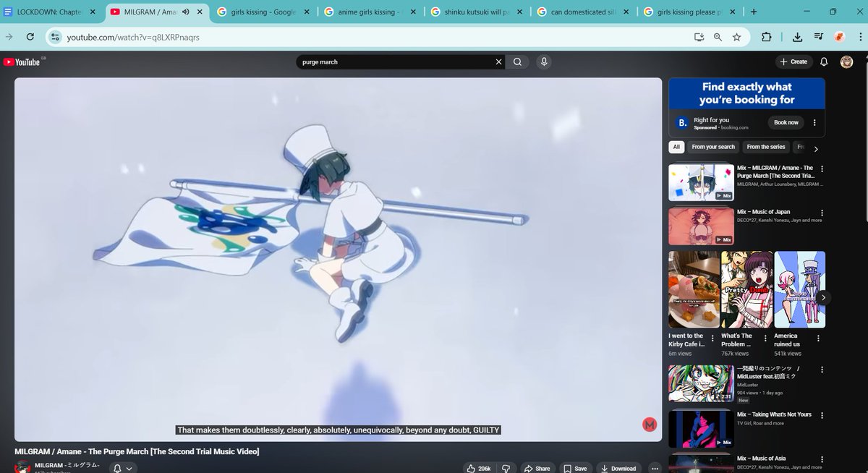Click the Create button
This screenshot has height=473, width=868.
pyautogui.click(x=793, y=62)
